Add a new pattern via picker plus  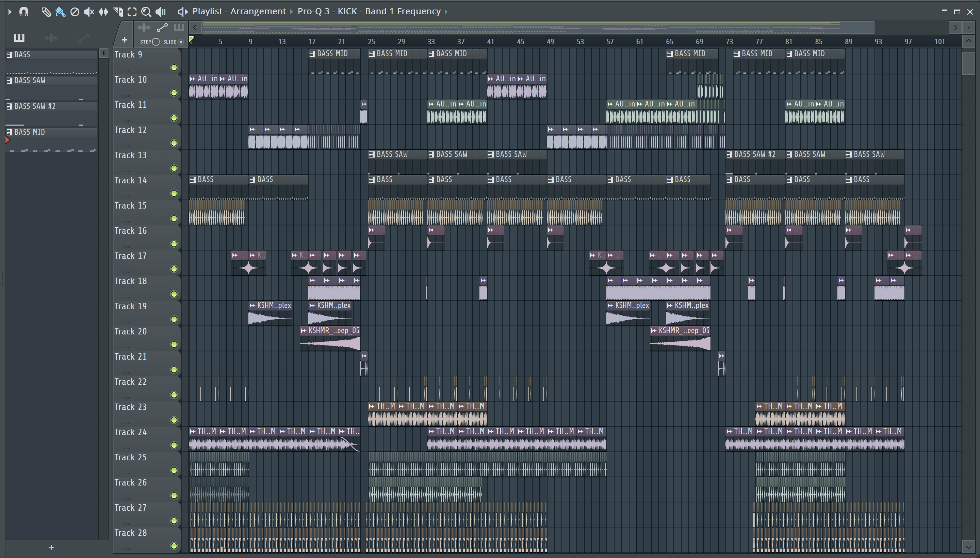tap(51, 548)
